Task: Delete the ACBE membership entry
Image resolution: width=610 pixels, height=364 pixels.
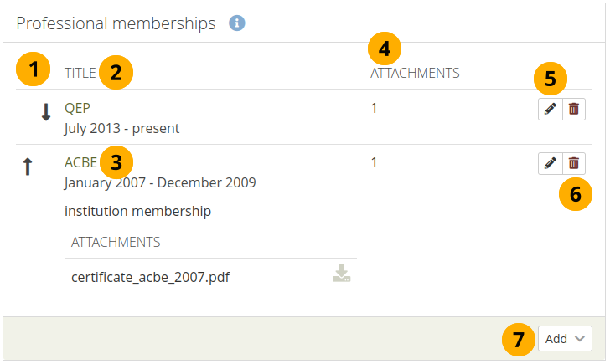Action: pyautogui.click(x=573, y=164)
